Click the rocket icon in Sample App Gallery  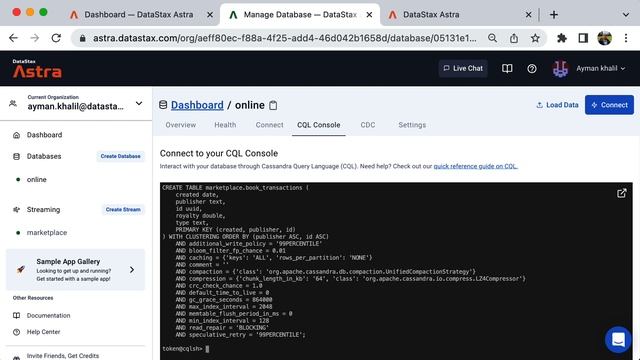(20, 269)
